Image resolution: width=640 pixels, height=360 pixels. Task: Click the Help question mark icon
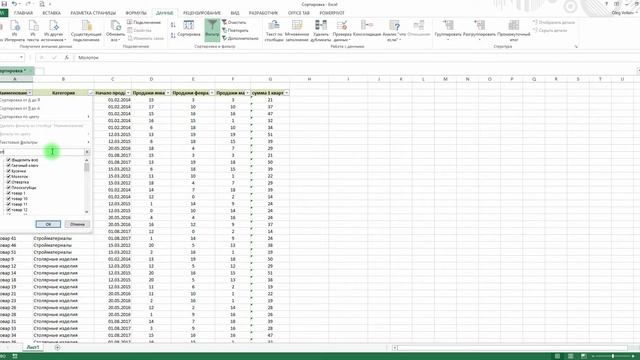click(x=606, y=4)
